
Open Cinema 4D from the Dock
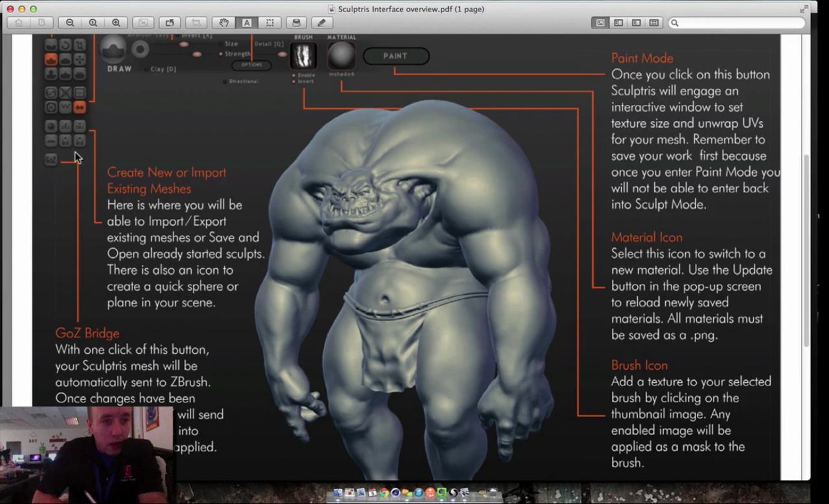tap(396, 493)
